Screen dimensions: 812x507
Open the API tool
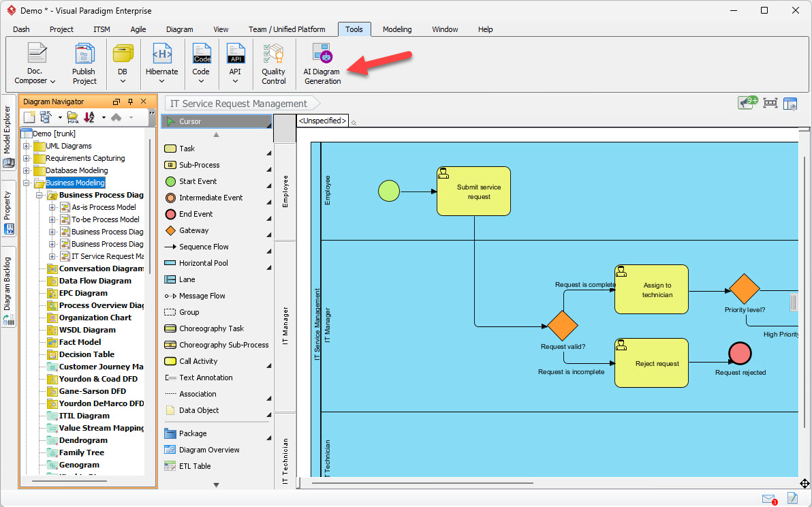[236, 63]
